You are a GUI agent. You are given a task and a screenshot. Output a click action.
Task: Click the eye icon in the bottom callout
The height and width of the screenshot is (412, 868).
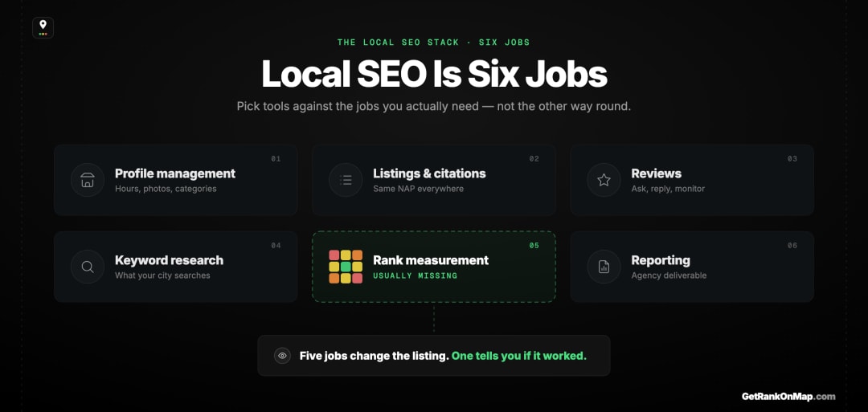pos(282,356)
